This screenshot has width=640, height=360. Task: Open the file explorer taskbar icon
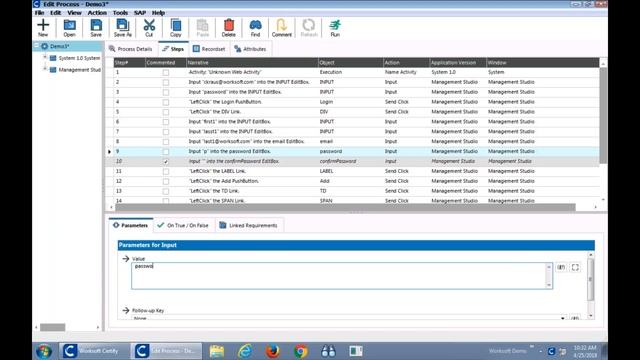tap(217, 351)
